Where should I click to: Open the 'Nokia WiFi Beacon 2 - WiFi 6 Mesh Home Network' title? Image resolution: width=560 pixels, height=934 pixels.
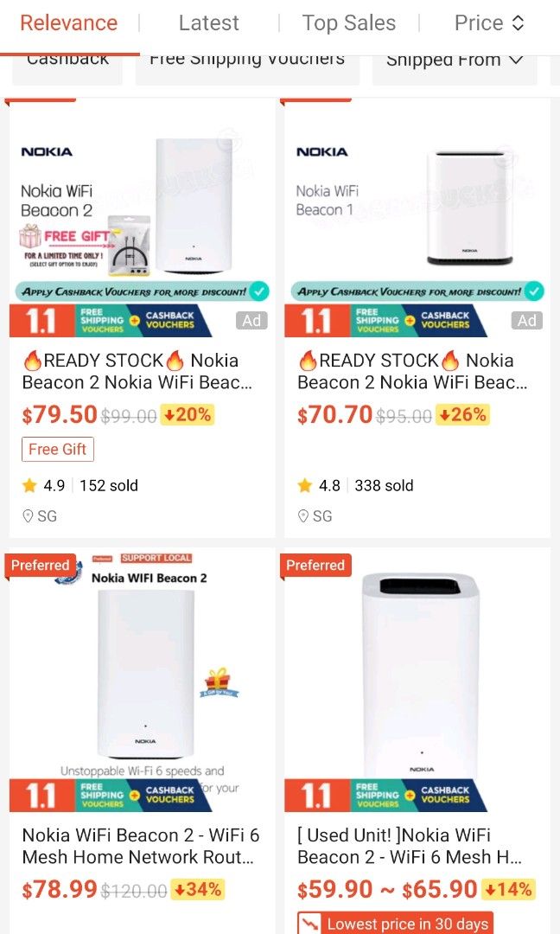[x=141, y=847]
